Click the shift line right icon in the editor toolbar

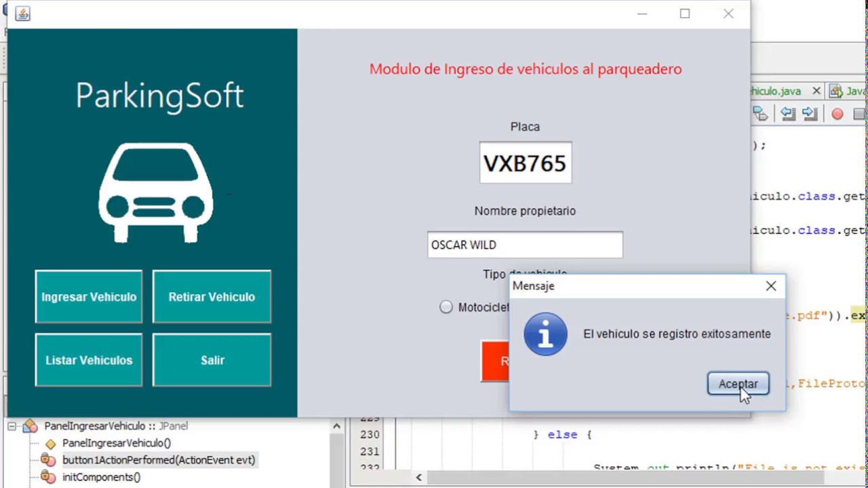click(x=809, y=114)
